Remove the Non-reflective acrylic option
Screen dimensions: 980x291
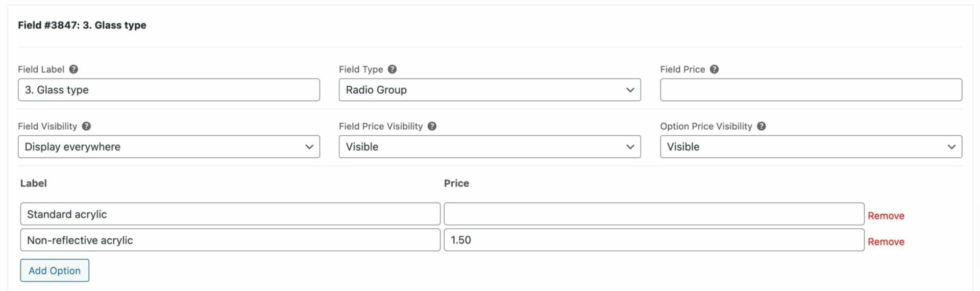886,242
